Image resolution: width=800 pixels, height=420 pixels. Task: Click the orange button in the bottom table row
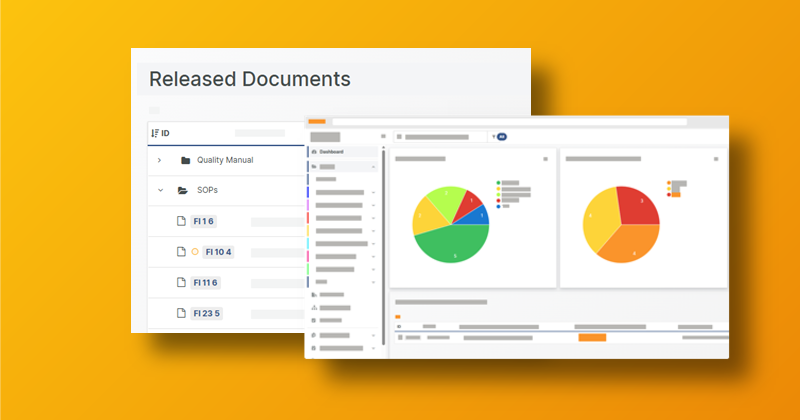coord(592,338)
